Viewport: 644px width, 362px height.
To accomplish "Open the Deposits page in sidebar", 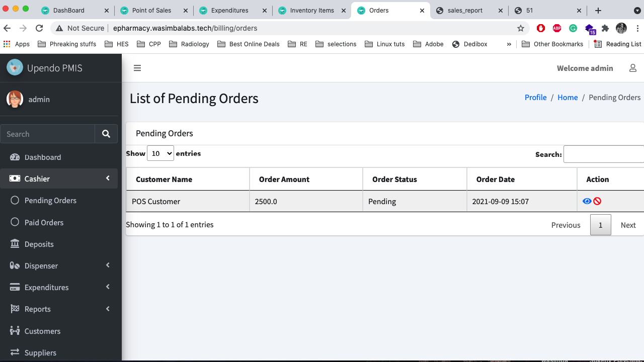I will pyautogui.click(x=39, y=244).
